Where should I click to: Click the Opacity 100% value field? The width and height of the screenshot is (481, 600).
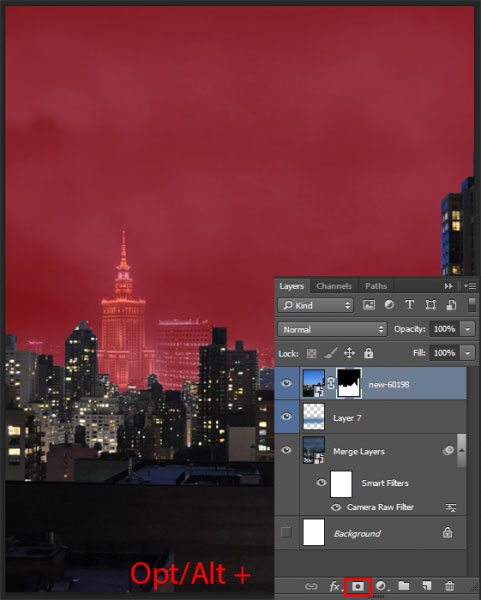[x=445, y=329]
